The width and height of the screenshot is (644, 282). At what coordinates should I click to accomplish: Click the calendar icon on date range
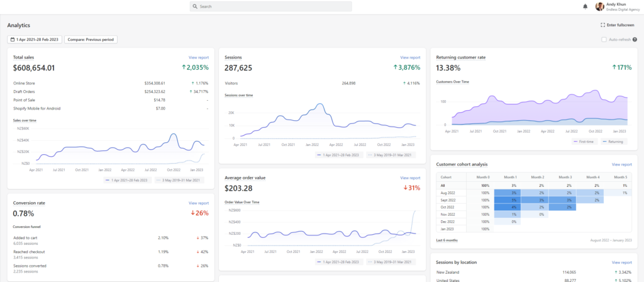pos(13,40)
